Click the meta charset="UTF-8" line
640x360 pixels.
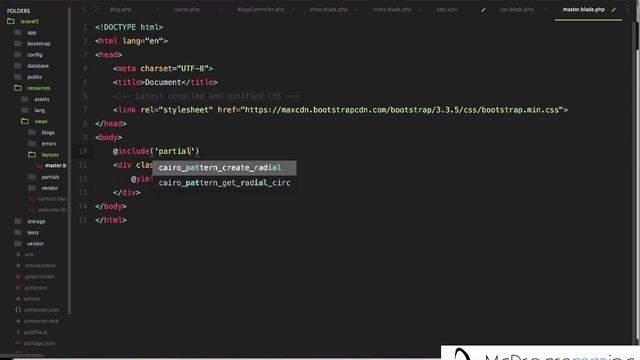coord(163,69)
